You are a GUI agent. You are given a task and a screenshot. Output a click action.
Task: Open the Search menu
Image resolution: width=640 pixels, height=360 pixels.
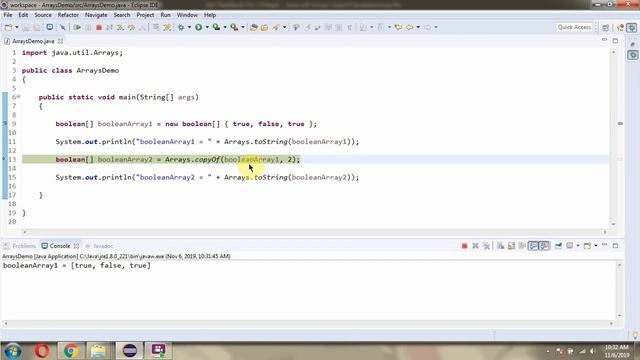pyautogui.click(x=122, y=15)
